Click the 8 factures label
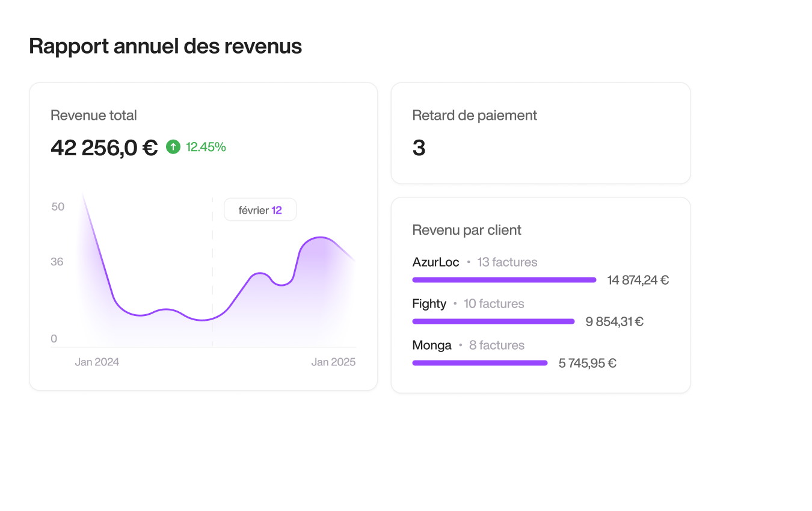Screen dimensions: 812x511 click(x=496, y=345)
